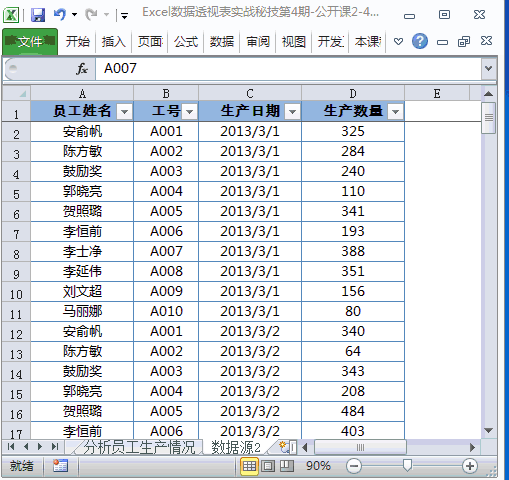Open the 员工姓名 filter dropdown
509x480 pixels.
pos(124,112)
